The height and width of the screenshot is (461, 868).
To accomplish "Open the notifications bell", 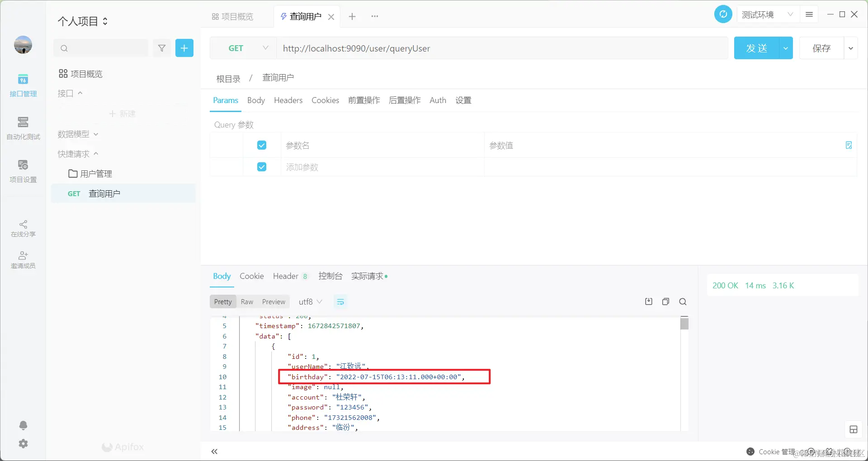I will pos(23,425).
